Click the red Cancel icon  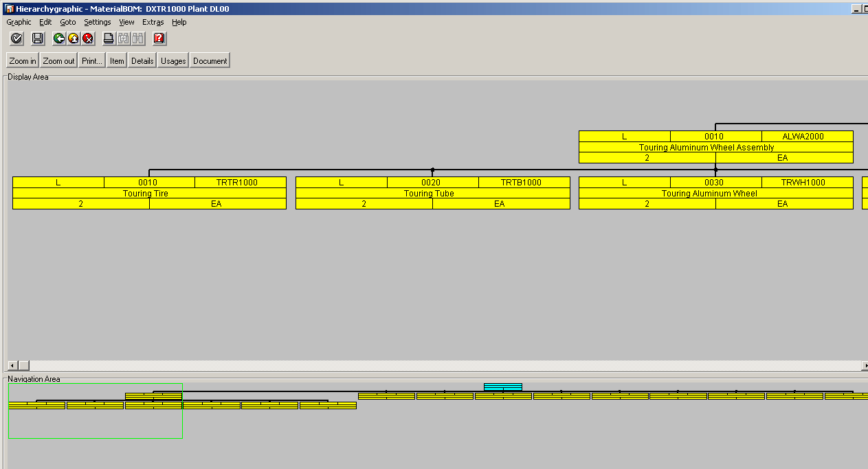pos(88,38)
